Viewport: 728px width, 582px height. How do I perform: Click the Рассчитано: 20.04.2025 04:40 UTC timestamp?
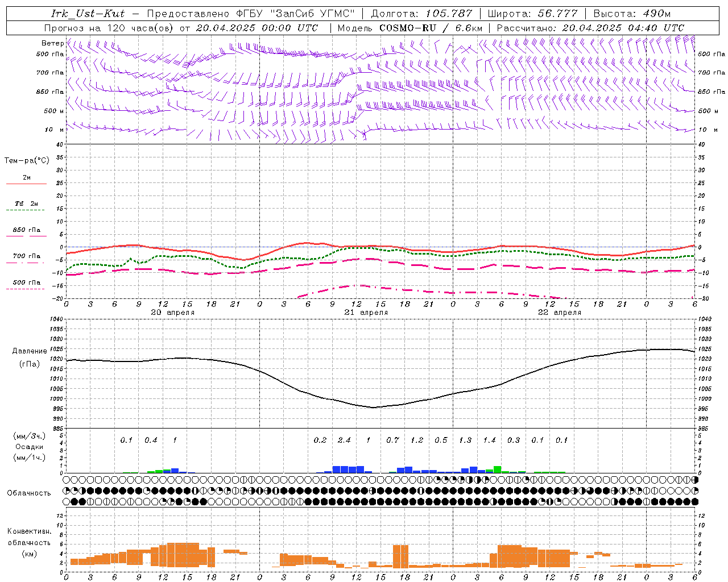click(590, 28)
